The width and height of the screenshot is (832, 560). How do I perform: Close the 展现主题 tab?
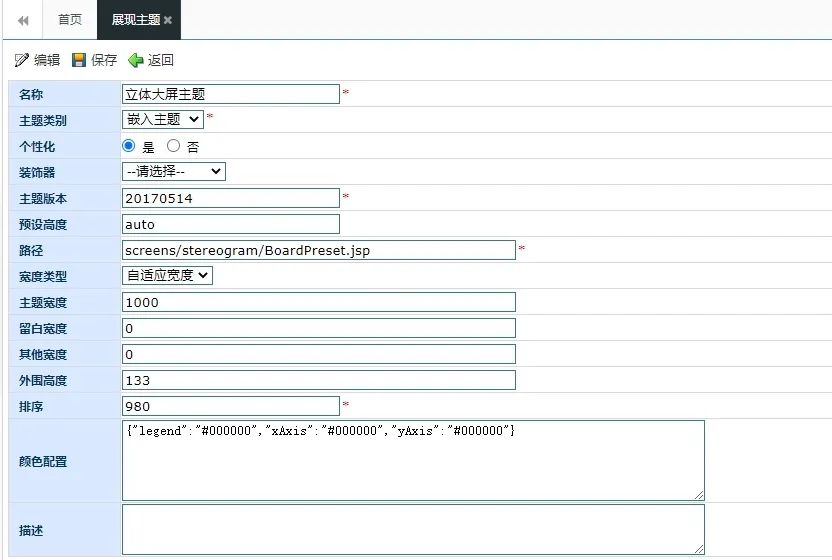[x=168, y=20]
